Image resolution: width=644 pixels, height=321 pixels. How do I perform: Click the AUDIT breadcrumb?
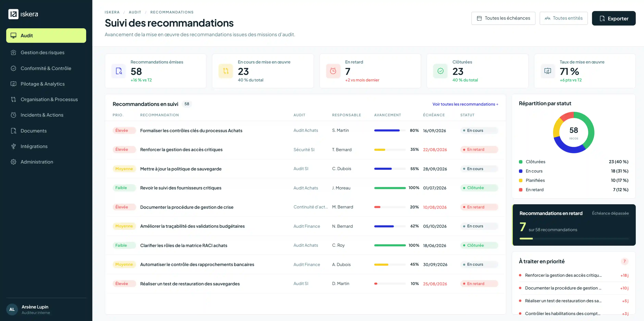[135, 12]
